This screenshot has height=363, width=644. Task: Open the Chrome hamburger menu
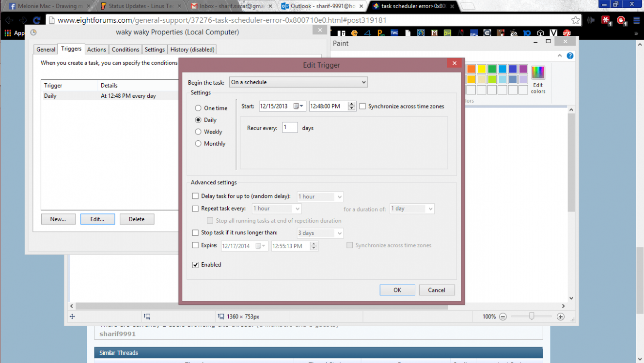pyautogui.click(x=636, y=20)
